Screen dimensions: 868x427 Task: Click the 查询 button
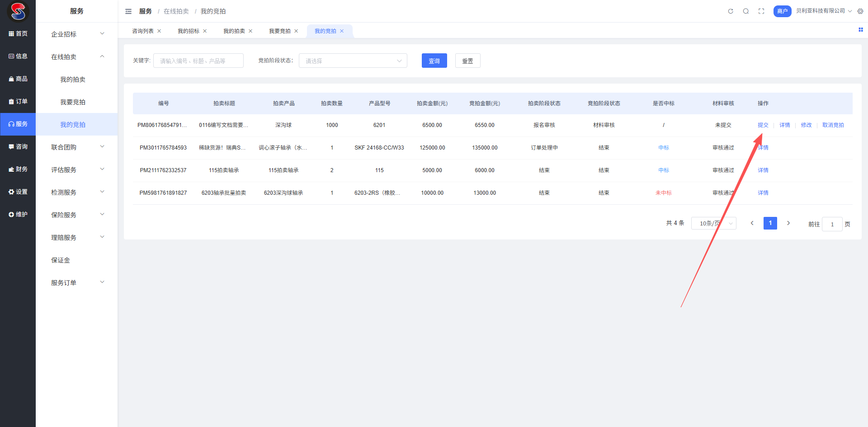[x=434, y=61]
